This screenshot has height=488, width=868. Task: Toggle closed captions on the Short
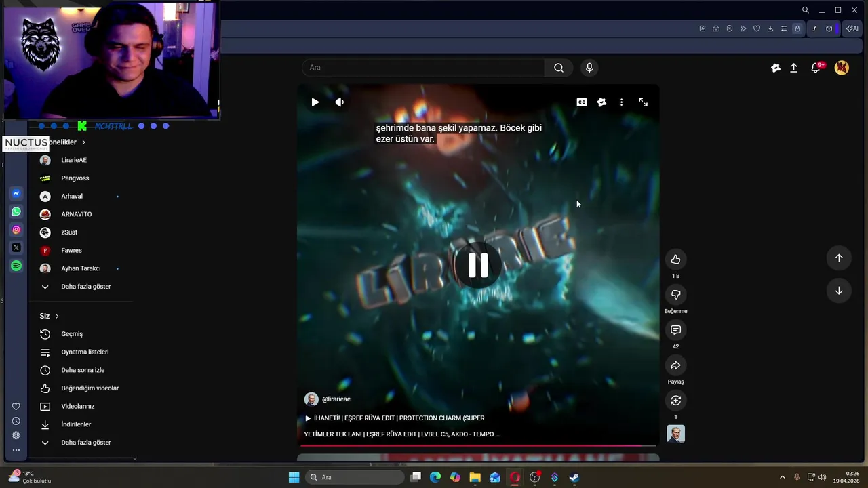582,102
